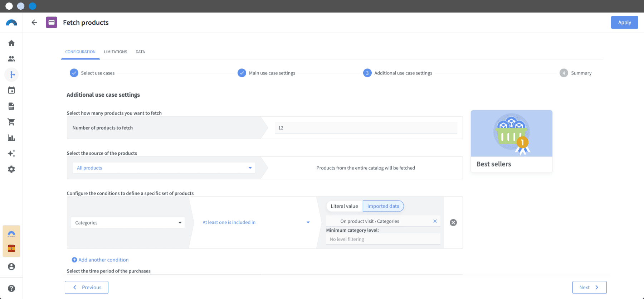This screenshot has height=299, width=644.
Task: Switch to the LIMITATIONS tab
Action: [116, 52]
